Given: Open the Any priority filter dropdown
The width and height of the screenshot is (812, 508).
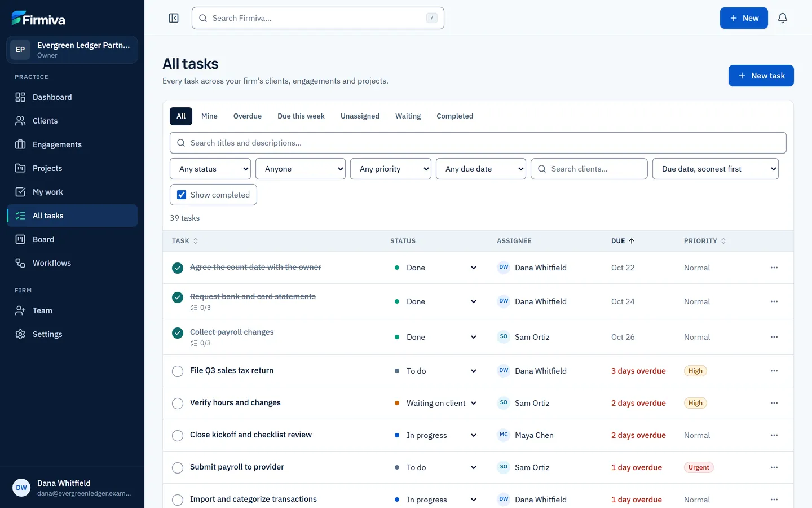Looking at the screenshot, I should click(391, 169).
